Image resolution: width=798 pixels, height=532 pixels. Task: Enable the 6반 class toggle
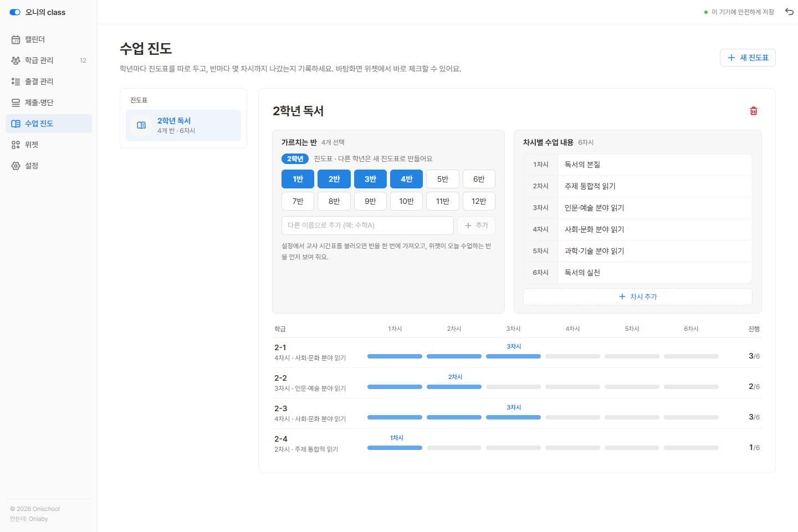pos(479,179)
